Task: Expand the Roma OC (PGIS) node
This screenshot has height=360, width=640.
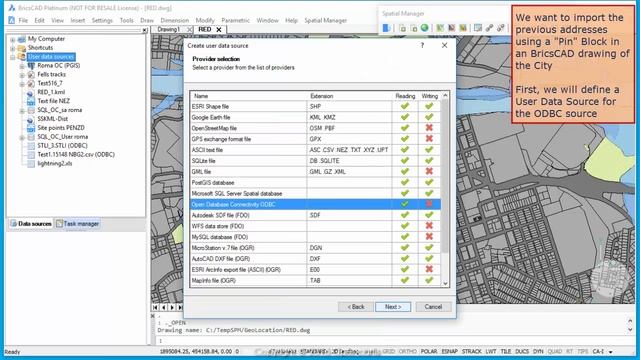Action: (22, 66)
